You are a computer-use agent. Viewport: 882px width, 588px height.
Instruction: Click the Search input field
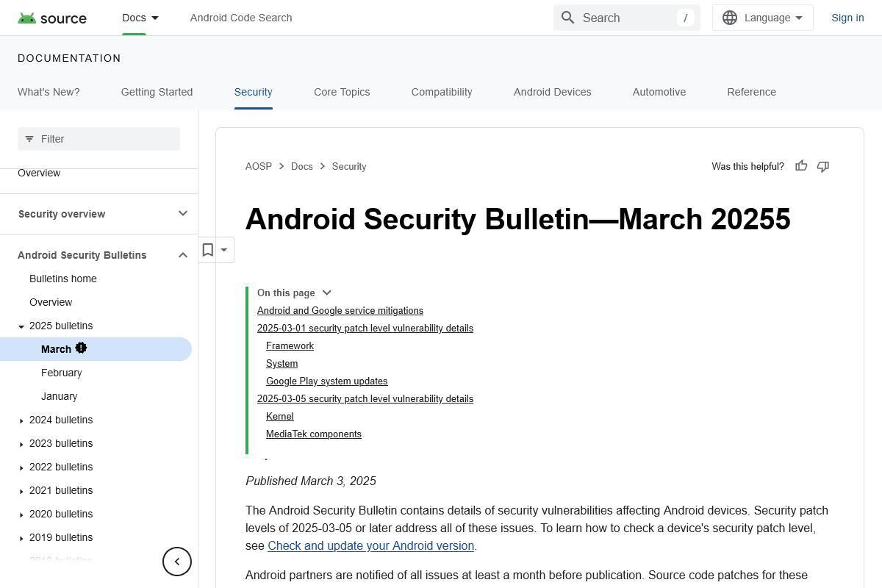(x=627, y=18)
